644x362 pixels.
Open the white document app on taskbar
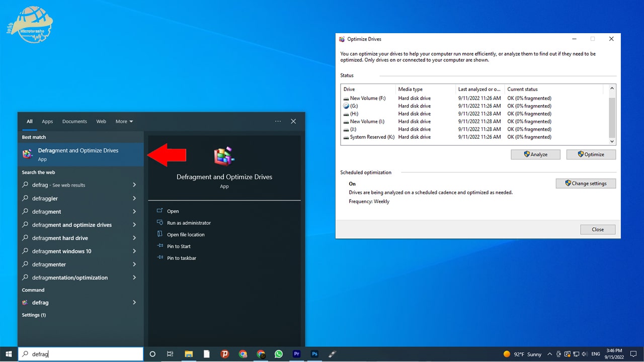tap(207, 354)
